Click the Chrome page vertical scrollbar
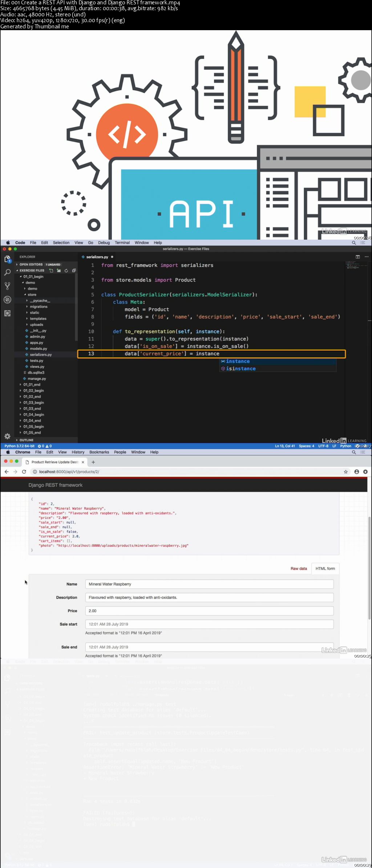 (369, 567)
